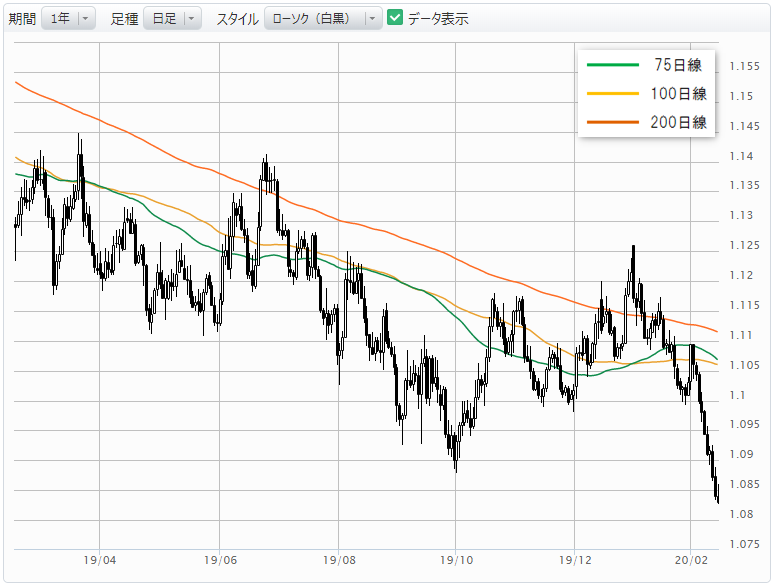Click the 1.08 price axis label

[741, 514]
